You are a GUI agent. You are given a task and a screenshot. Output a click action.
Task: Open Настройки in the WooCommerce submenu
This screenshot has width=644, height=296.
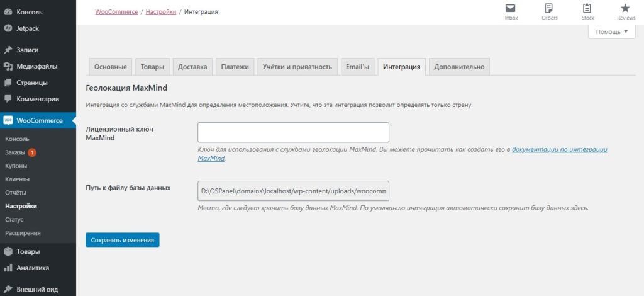[x=21, y=207]
